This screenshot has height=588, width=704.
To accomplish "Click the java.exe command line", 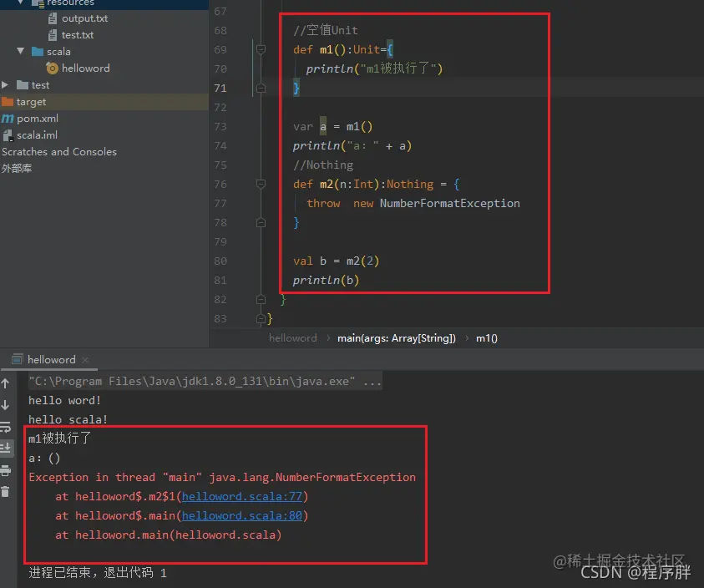I will coord(205,382).
